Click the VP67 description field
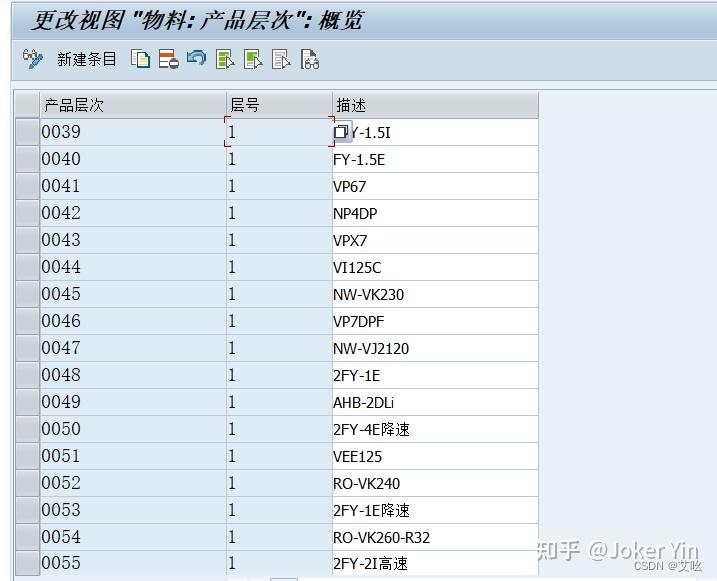This screenshot has width=717, height=581. [435, 186]
